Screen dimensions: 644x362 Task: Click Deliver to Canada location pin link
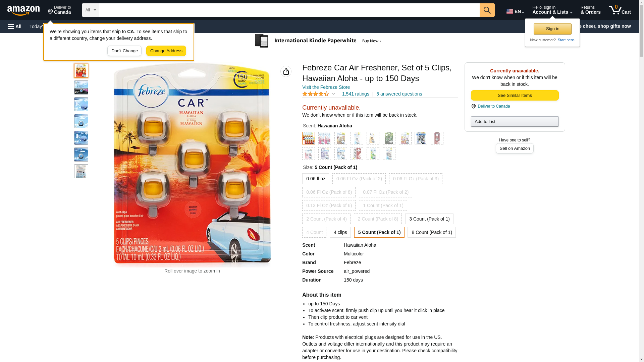point(493,106)
